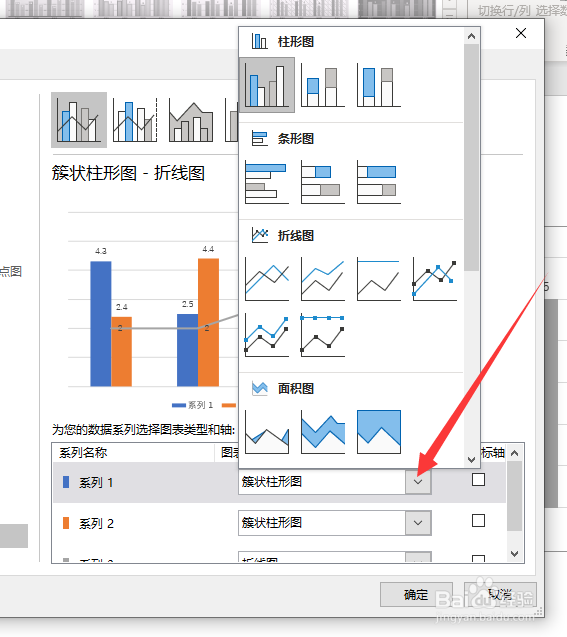Click series list scroll down arrow
This screenshot has width=567, height=637.
(515, 553)
